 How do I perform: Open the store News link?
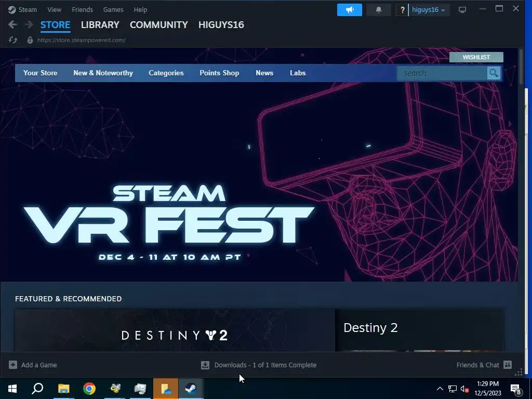[264, 73]
